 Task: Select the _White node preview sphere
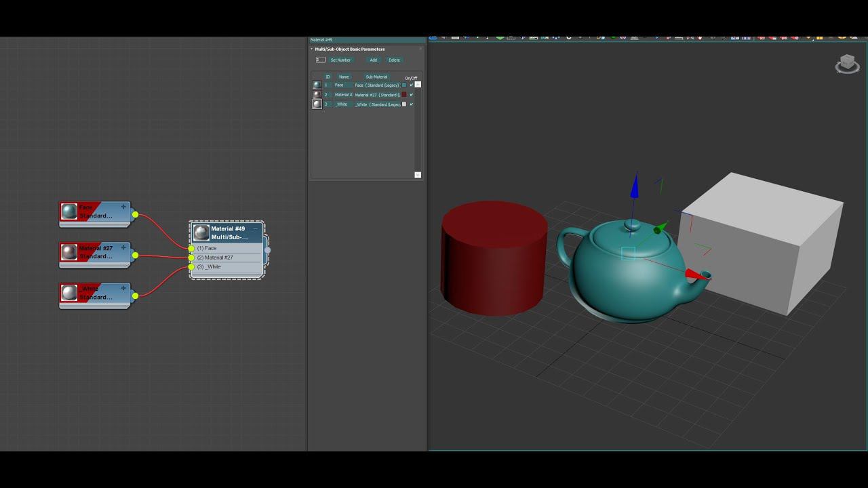(69, 293)
